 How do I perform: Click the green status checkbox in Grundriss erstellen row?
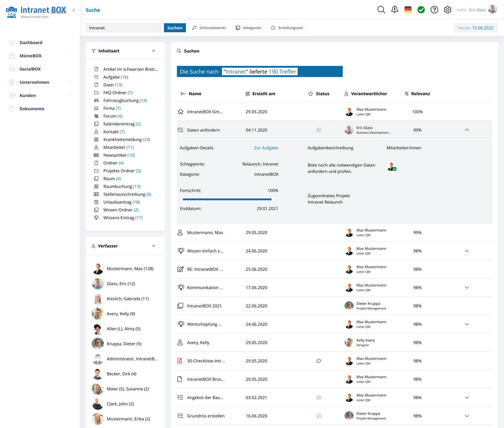pos(319,416)
